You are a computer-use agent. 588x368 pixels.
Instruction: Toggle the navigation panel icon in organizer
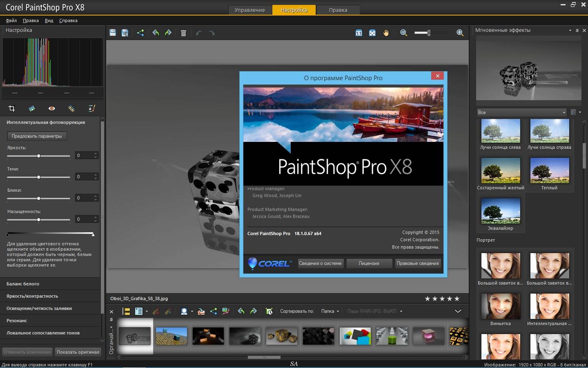pos(126,311)
